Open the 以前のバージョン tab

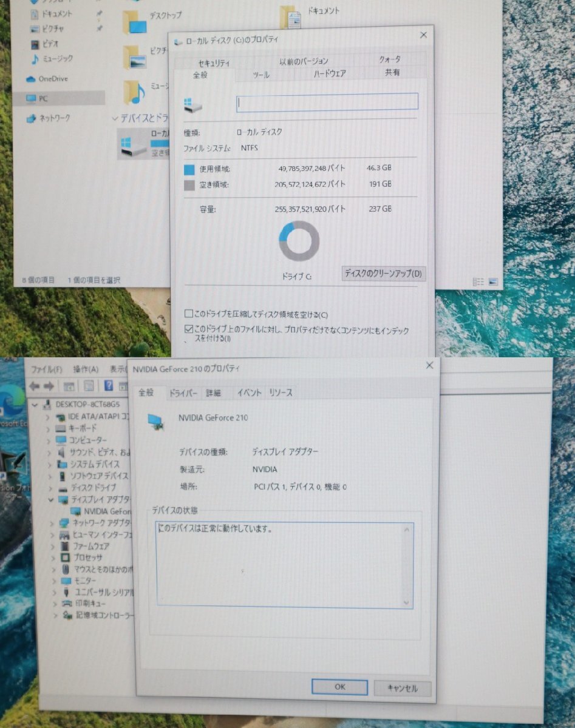point(304,61)
